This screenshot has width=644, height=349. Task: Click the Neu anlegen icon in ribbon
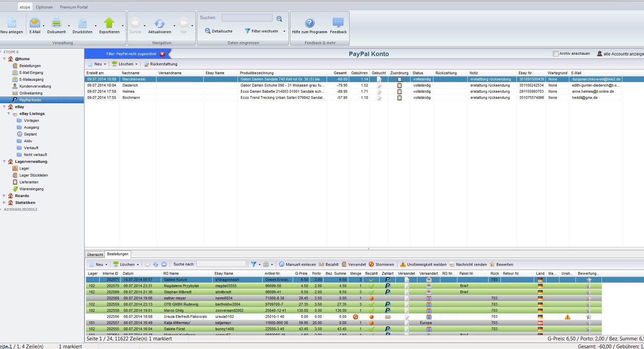12,23
